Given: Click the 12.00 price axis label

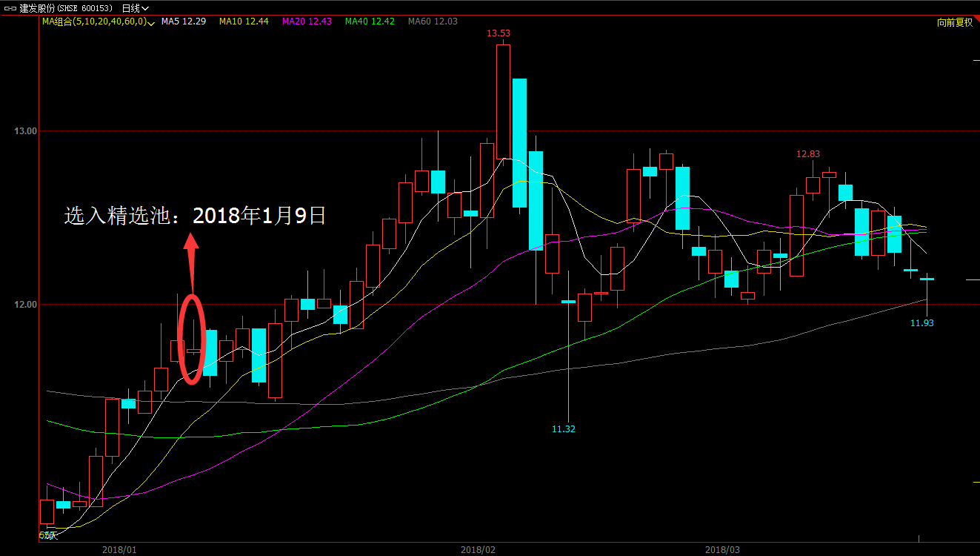Looking at the screenshot, I should [25, 305].
